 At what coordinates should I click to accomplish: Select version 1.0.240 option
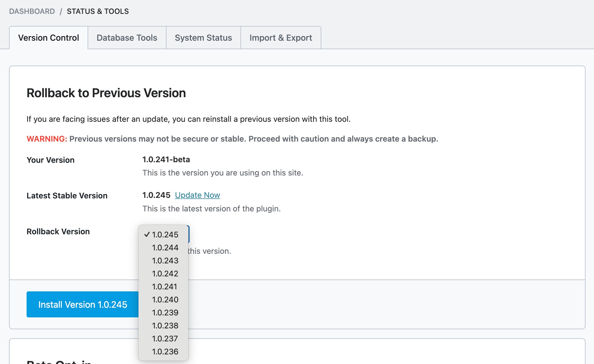[165, 300]
